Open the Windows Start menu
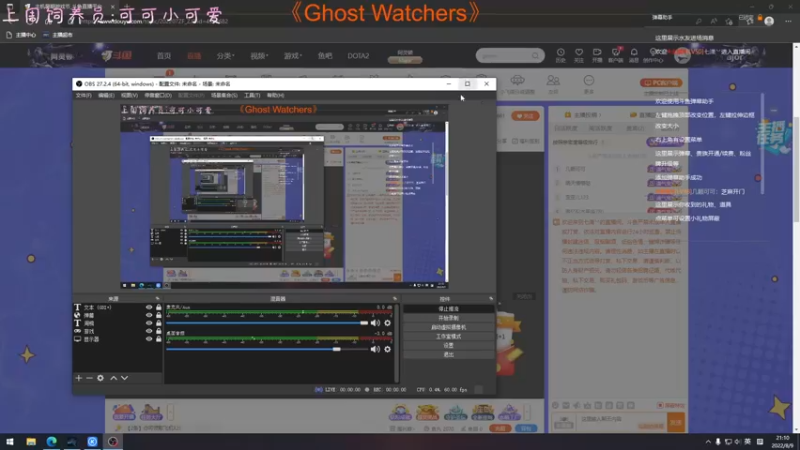Screen dimensions: 800x450 10,441
